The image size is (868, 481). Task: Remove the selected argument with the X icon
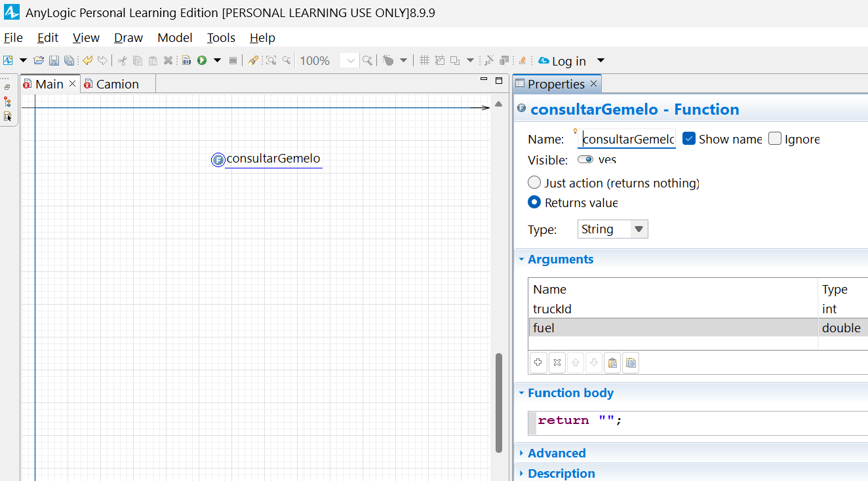tap(557, 362)
